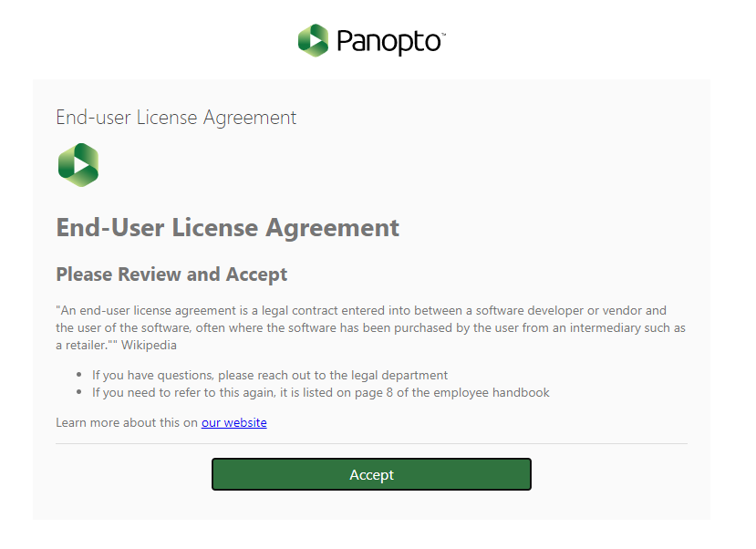Select the green Panopto emblem above the heading
Viewport: 756px width, 549px height.
point(78,165)
